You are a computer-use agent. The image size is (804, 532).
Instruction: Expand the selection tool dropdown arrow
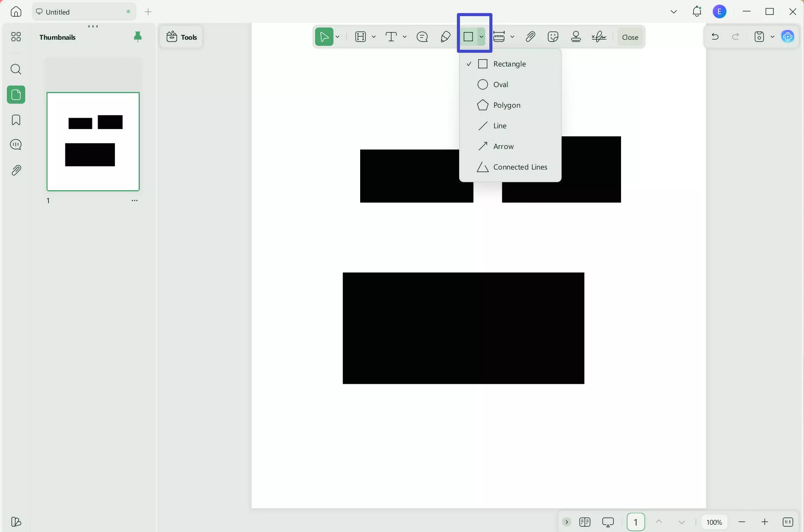(337, 37)
